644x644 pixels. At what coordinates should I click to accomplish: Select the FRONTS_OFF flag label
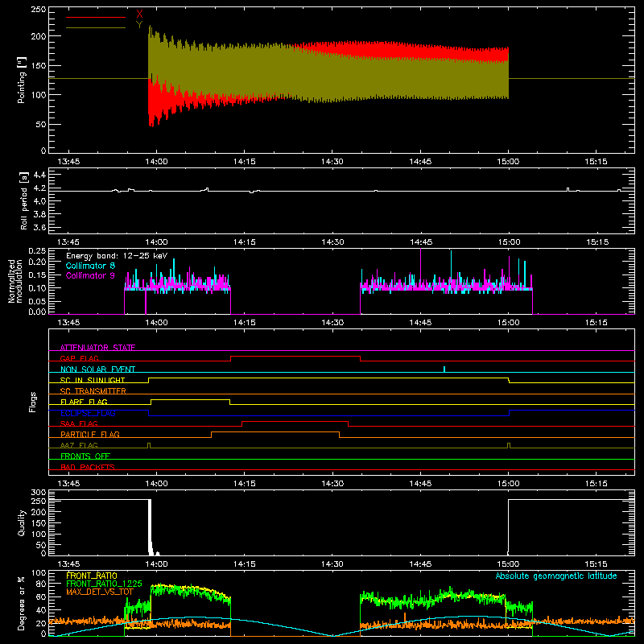click(85, 456)
